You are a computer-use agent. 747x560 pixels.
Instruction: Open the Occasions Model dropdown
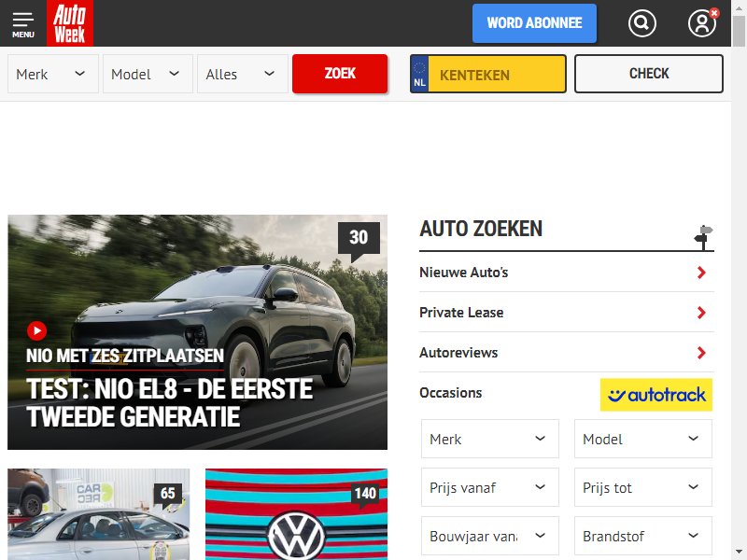point(643,439)
